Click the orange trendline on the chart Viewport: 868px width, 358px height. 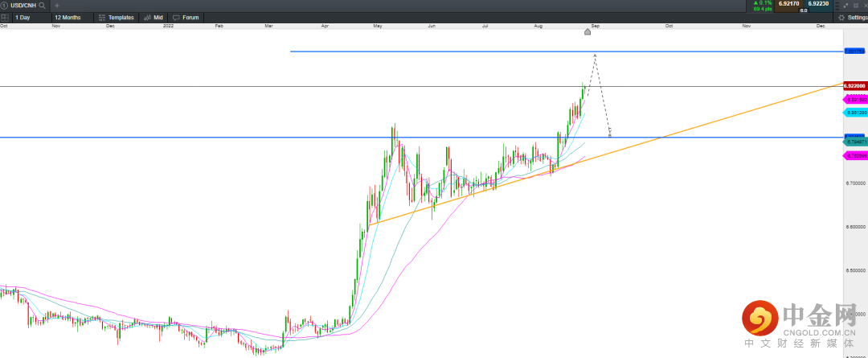pos(723,118)
